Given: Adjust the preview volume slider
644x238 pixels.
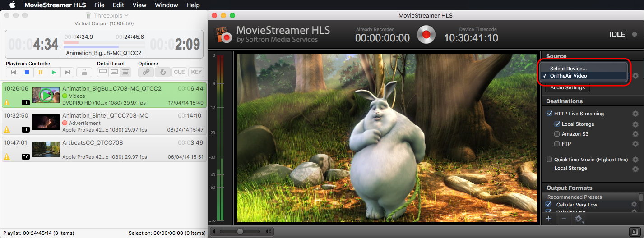Looking at the screenshot, I should pyautogui.click(x=240, y=232).
